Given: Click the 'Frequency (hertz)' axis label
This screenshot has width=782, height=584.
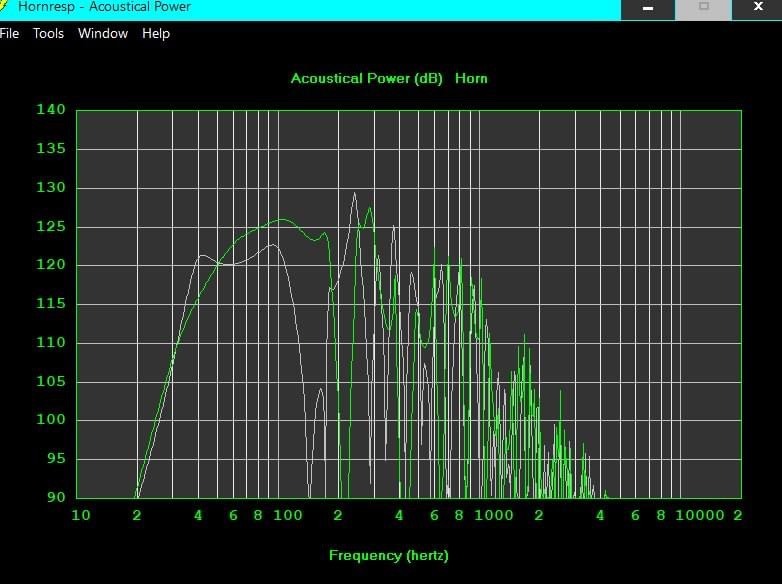Looking at the screenshot, I should [389, 555].
